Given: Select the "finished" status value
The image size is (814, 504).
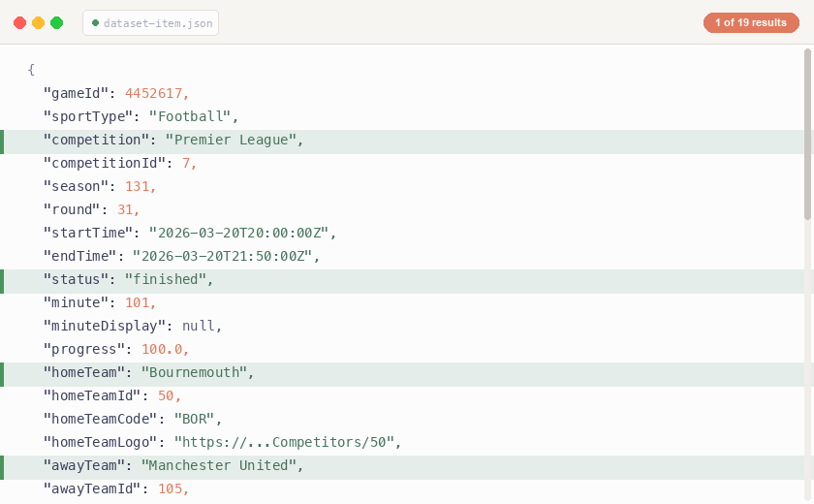Looking at the screenshot, I should 166,279.
